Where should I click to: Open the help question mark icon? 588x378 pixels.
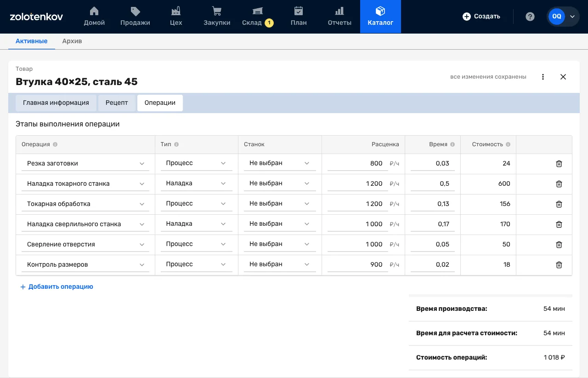[x=530, y=17]
